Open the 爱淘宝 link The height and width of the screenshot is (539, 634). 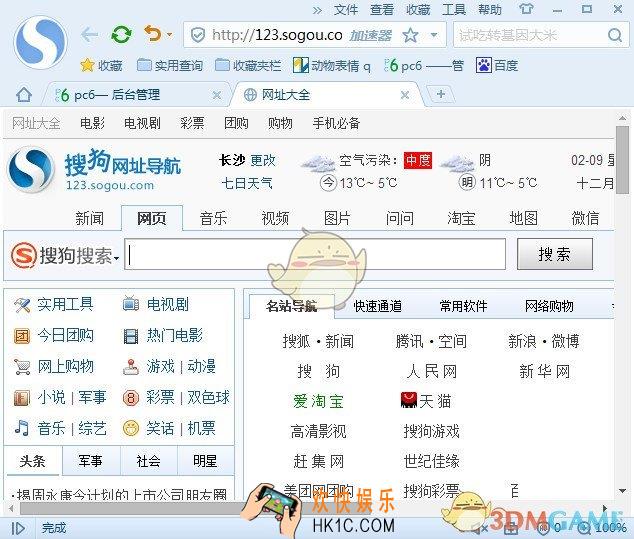point(319,401)
